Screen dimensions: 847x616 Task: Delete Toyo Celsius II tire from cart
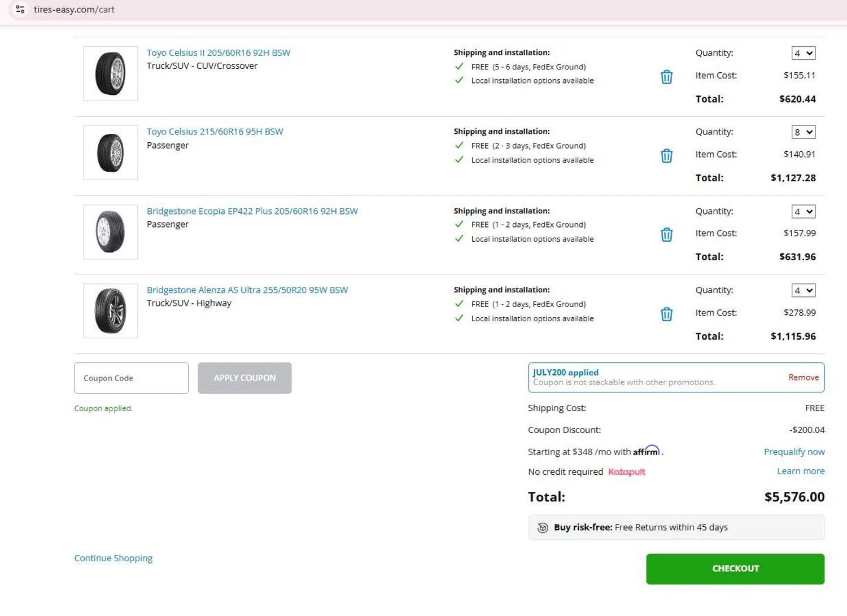(x=666, y=77)
